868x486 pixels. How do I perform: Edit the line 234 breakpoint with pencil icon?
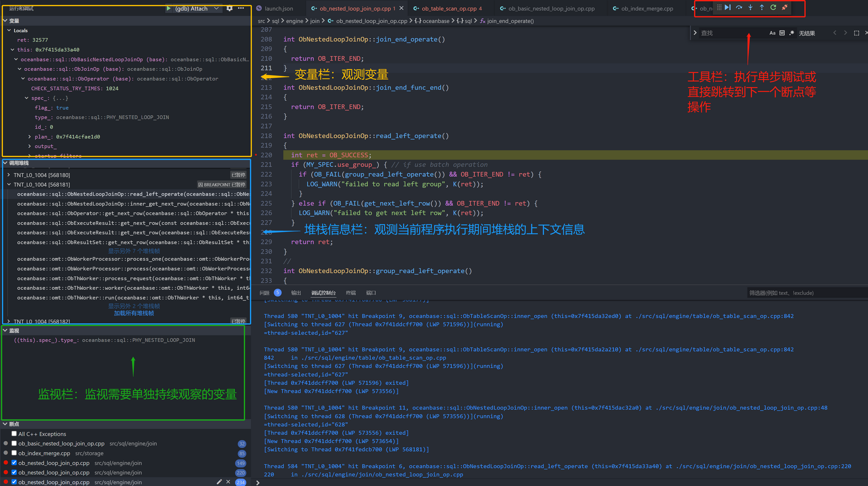(x=219, y=482)
